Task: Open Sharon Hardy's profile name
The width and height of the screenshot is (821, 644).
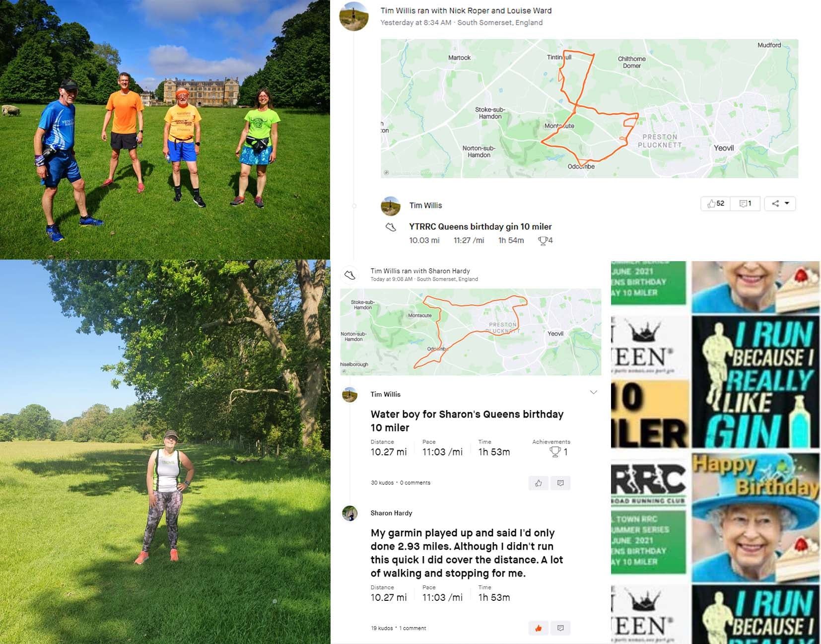Action: click(x=391, y=513)
